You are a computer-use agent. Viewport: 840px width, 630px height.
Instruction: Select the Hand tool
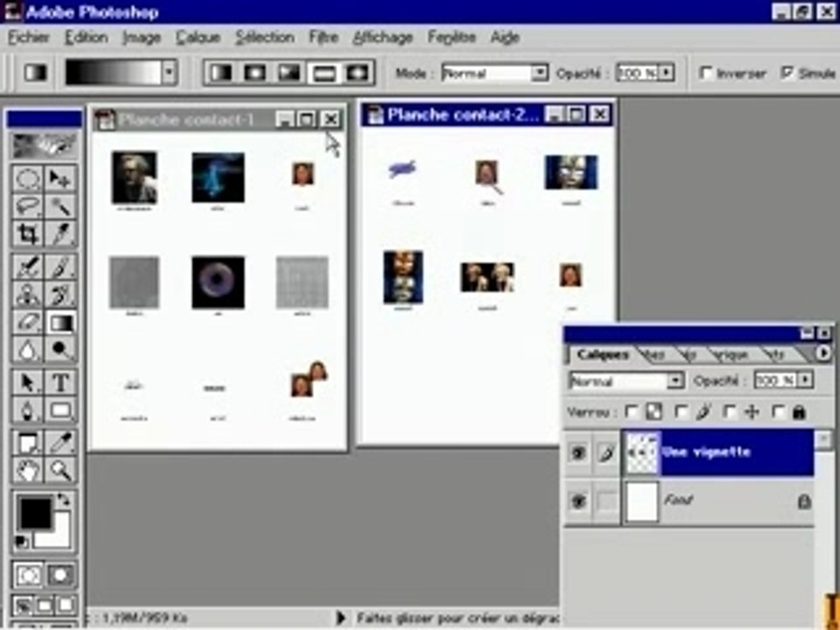click(x=27, y=471)
